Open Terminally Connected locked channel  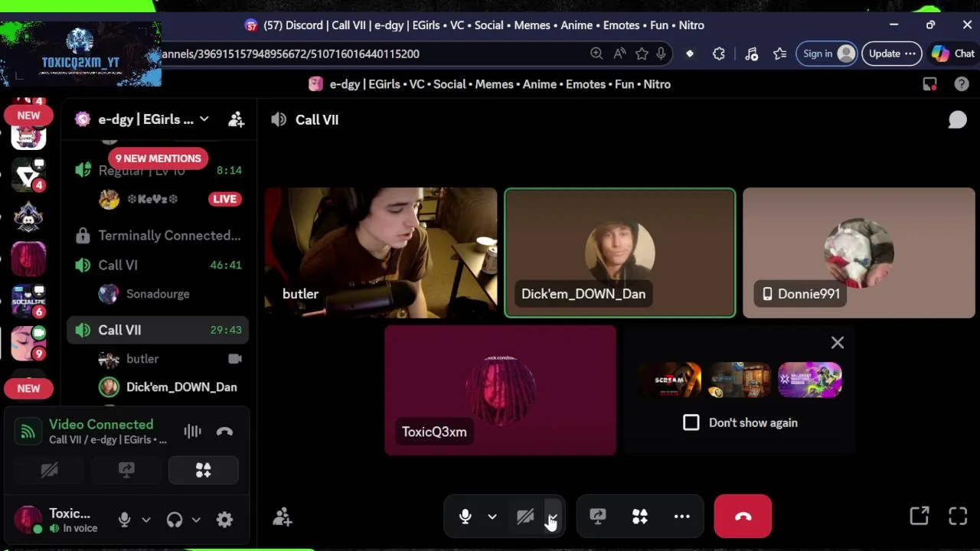tap(158, 236)
